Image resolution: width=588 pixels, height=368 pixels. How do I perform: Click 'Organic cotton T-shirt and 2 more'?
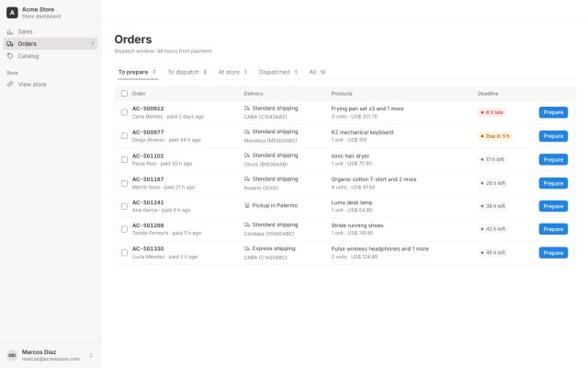click(x=374, y=179)
